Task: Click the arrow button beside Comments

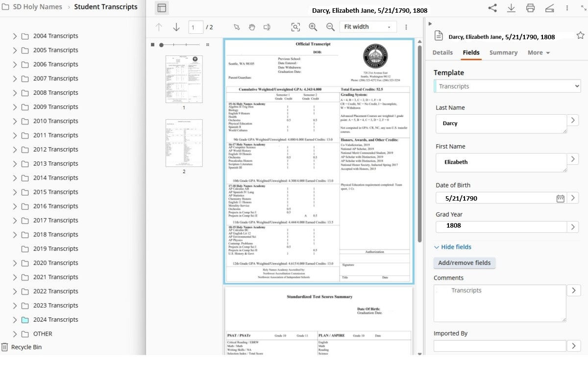Action: [574, 290]
